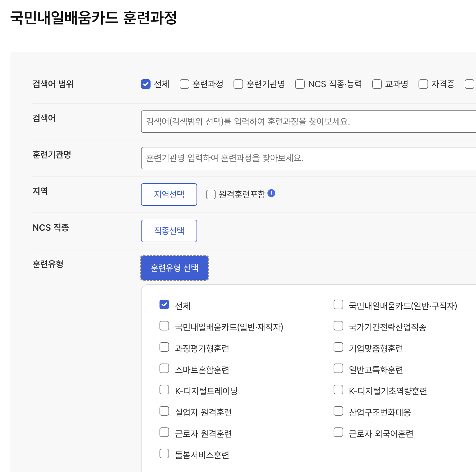Click the 검색어 범위 label
The height and width of the screenshot is (472, 476).
click(x=53, y=84)
